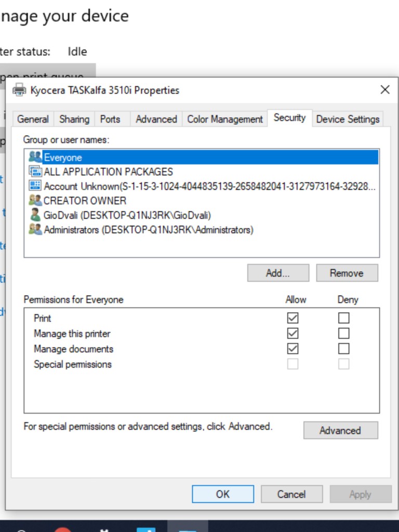
Task: Click the Allow box for Special permissions
Action: coord(292,364)
